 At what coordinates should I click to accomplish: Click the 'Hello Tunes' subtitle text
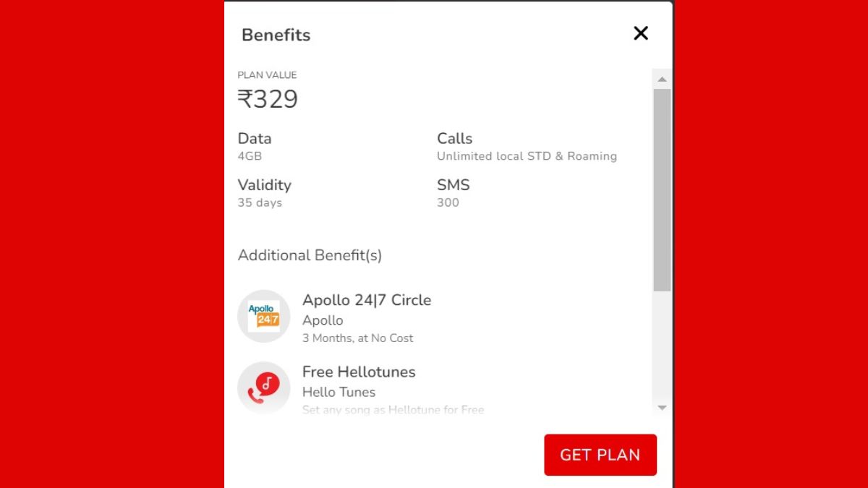[339, 392]
